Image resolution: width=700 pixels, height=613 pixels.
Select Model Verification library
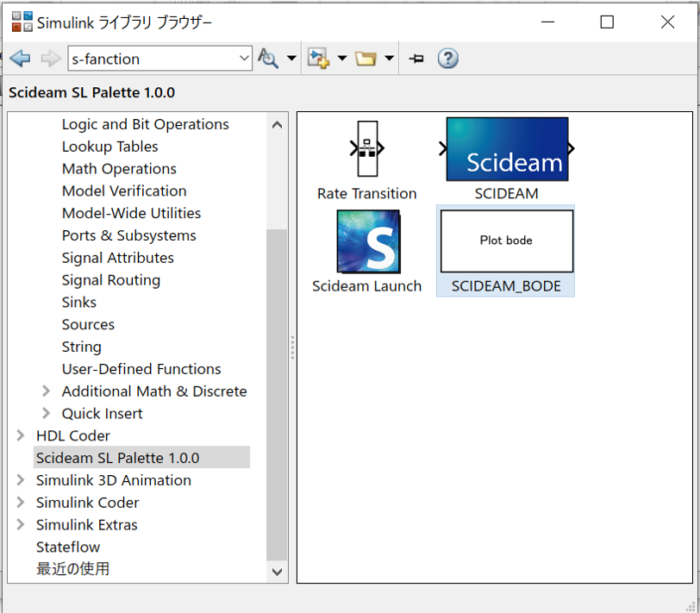tap(124, 191)
